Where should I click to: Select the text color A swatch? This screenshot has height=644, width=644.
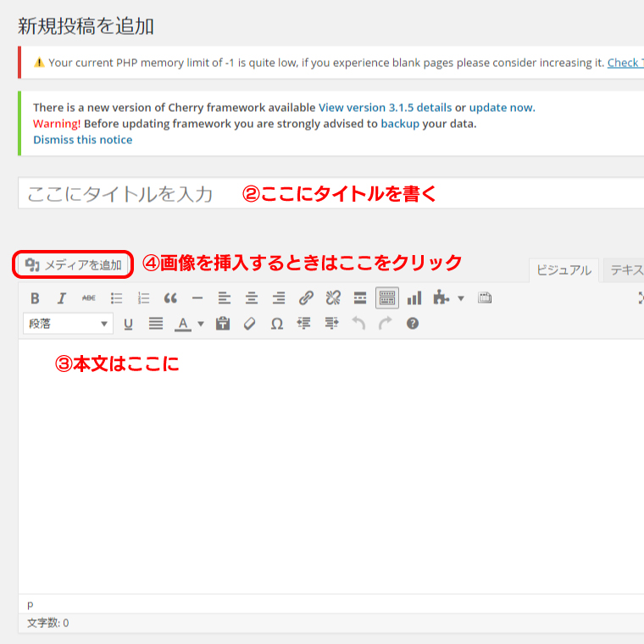point(182,324)
